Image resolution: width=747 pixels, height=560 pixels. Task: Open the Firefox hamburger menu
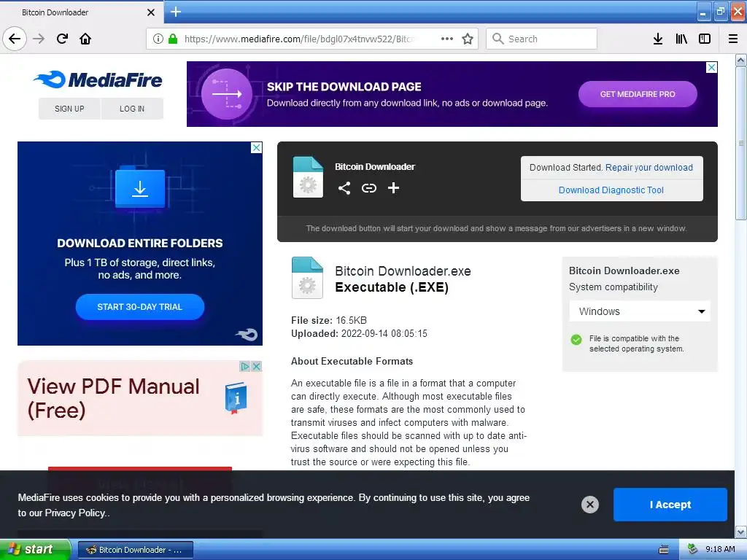[733, 39]
